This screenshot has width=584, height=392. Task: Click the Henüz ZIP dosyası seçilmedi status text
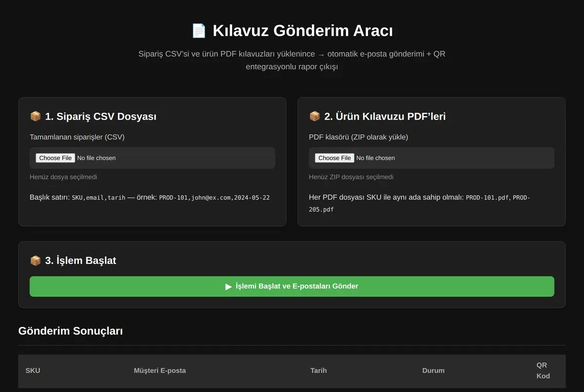[351, 177]
